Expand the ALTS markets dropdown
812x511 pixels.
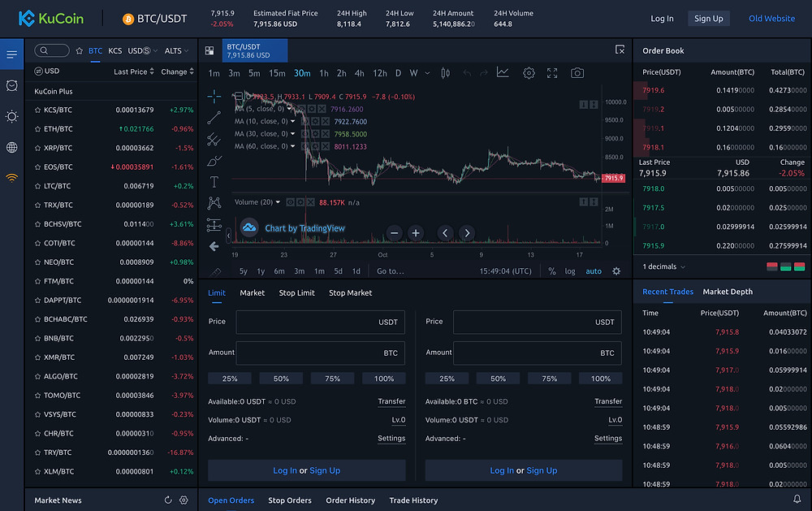tap(176, 51)
